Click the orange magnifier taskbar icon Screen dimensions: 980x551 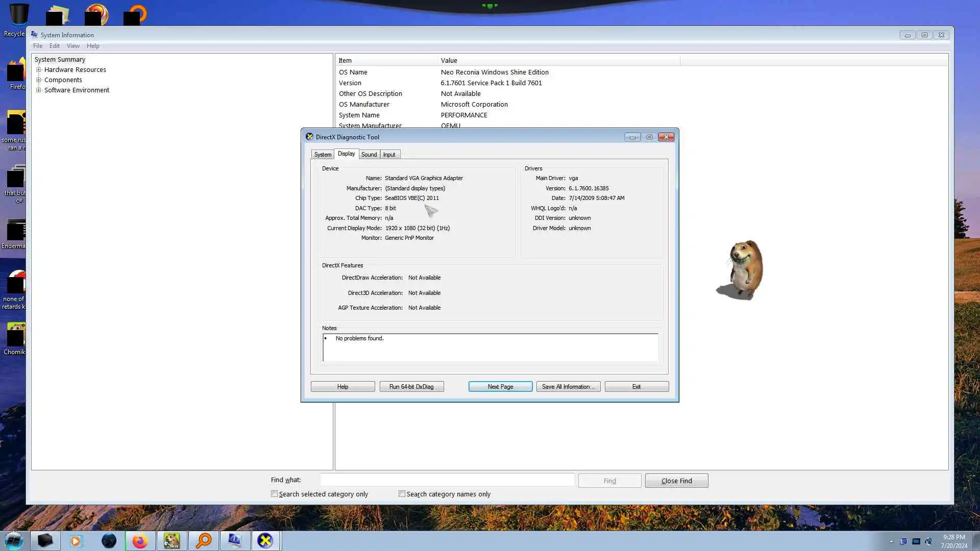(x=204, y=541)
